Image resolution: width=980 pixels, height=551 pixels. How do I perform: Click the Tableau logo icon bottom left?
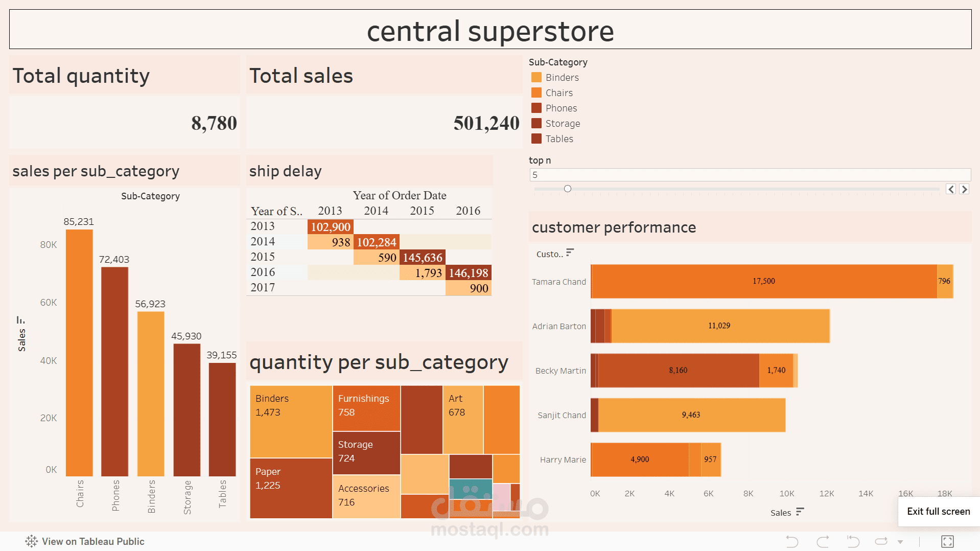click(32, 541)
